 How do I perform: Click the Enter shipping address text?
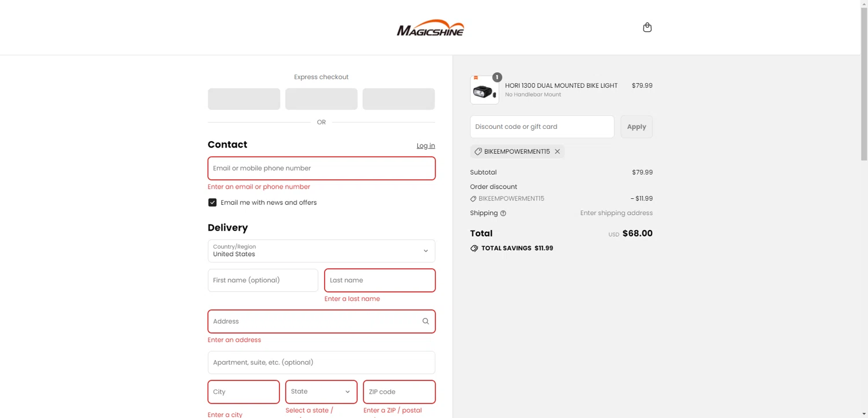coord(616,213)
